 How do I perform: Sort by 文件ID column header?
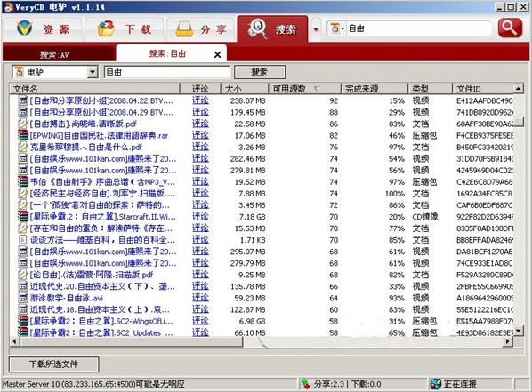[483, 89]
